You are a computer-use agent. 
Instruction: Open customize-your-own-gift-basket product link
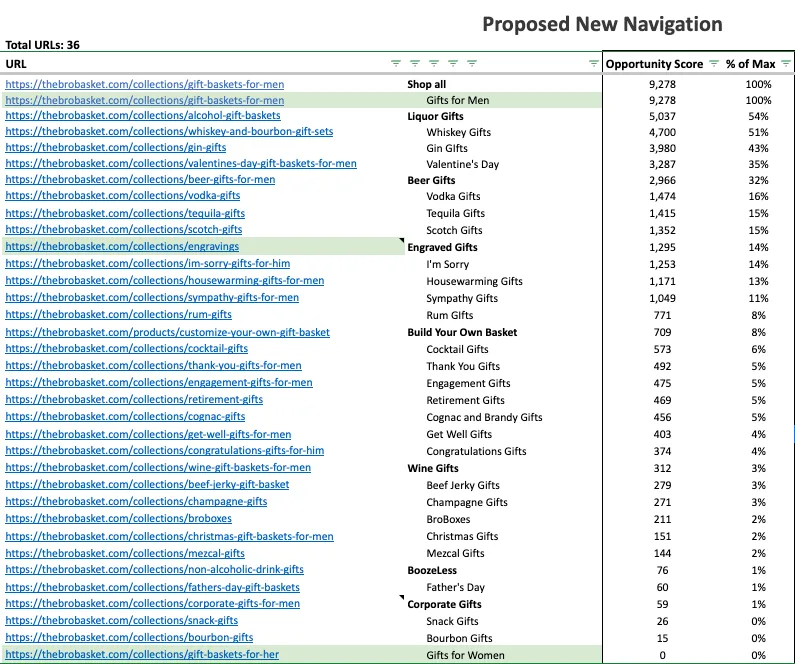click(167, 333)
